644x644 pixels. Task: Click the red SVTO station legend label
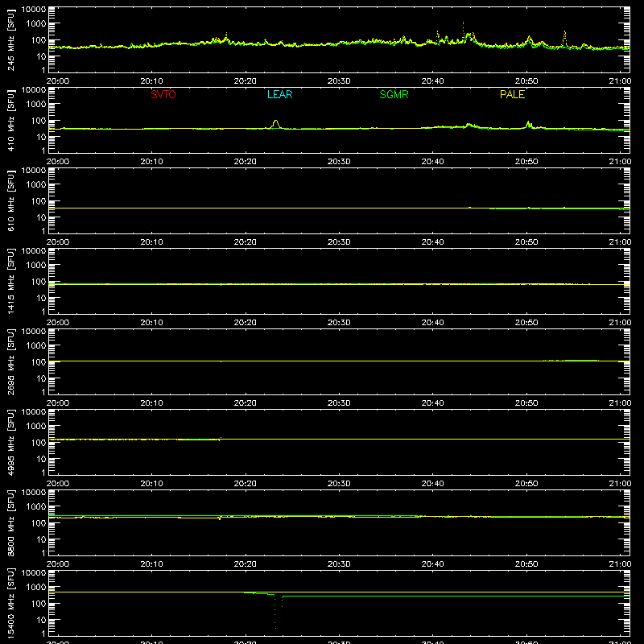click(x=163, y=94)
